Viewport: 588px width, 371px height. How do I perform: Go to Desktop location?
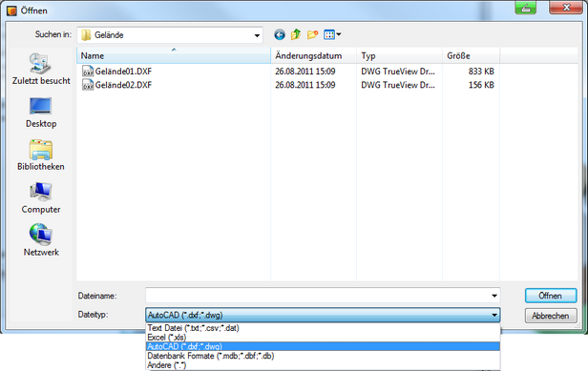pyautogui.click(x=41, y=113)
